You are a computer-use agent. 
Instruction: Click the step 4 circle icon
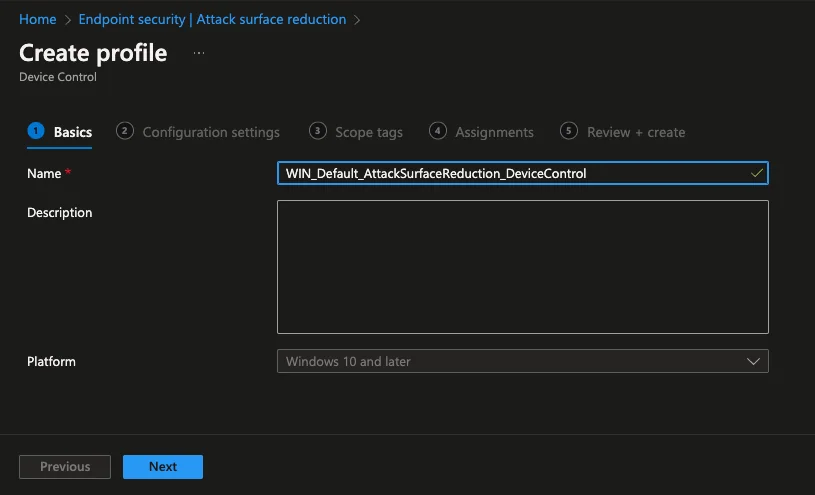point(438,131)
